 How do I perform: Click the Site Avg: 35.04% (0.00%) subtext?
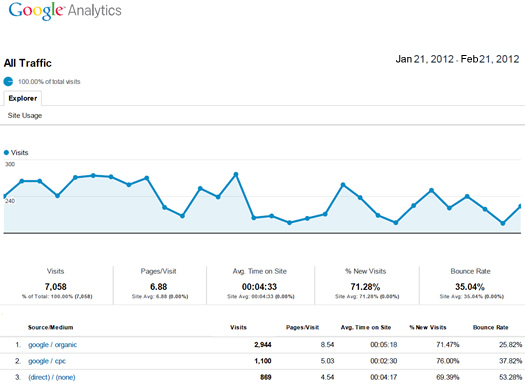[472, 297]
